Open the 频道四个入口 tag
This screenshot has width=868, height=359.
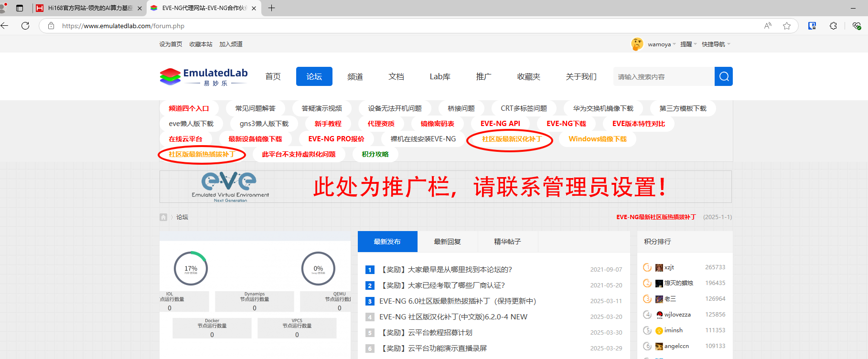coord(189,108)
